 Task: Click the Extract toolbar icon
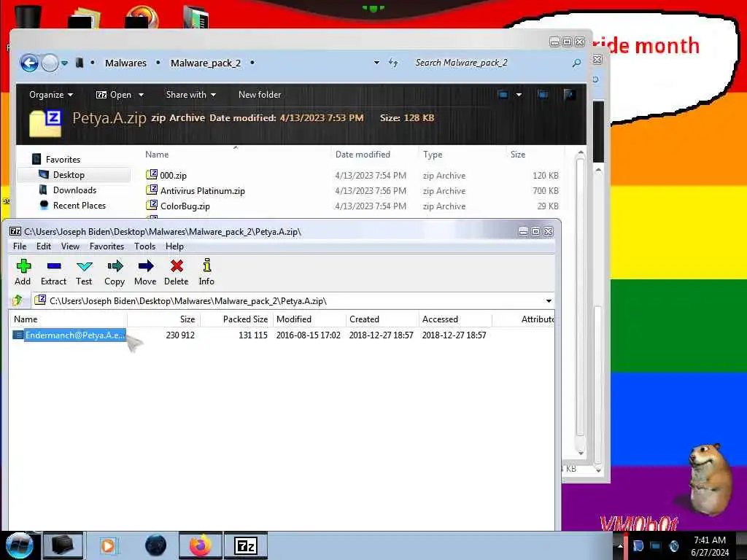53,272
